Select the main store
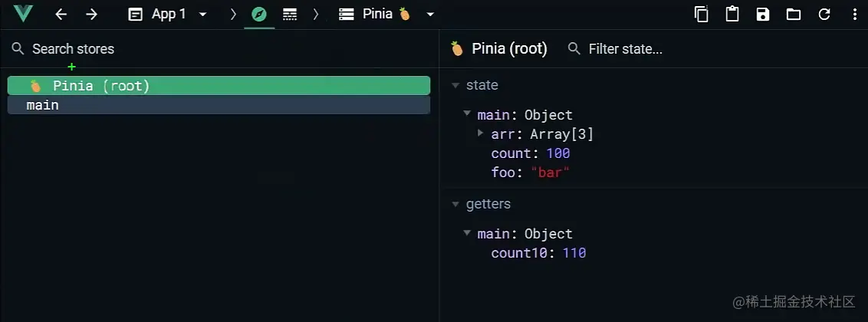The image size is (868, 322). (219, 105)
